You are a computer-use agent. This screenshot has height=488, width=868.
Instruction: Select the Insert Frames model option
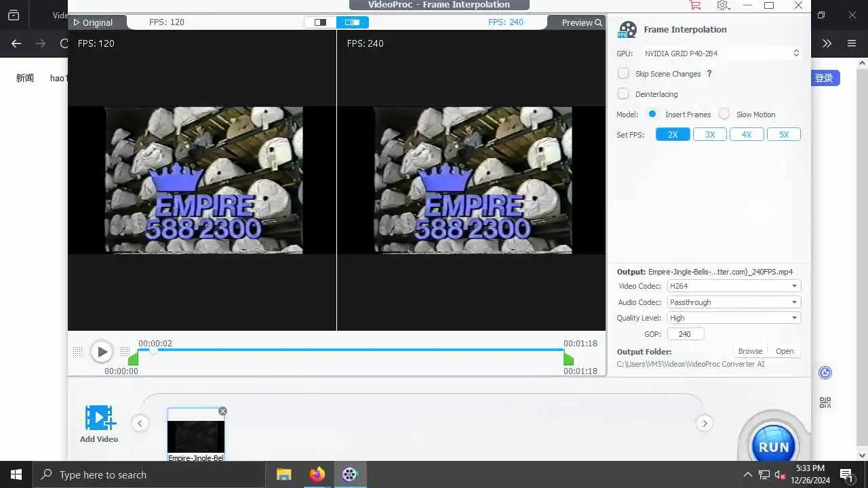[652, 114]
